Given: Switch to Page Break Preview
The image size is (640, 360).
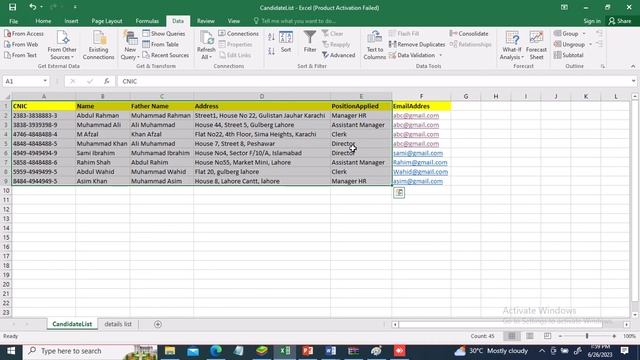Looking at the screenshot, I should click(547, 336).
